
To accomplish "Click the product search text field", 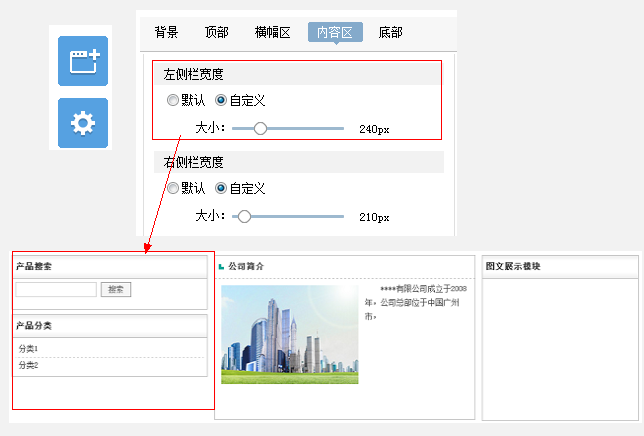I will pyautogui.click(x=56, y=289).
